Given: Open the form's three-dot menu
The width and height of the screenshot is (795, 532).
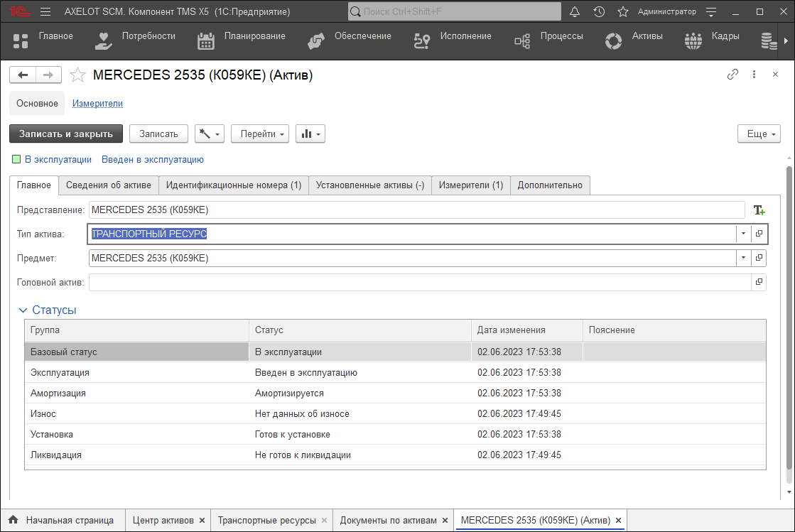Looking at the screenshot, I should coord(754,75).
